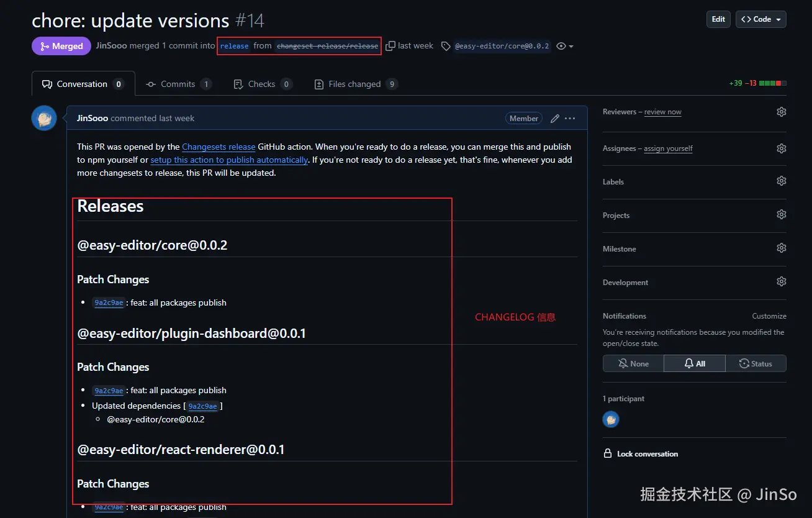The height and width of the screenshot is (518, 812).
Task: Switch to the Checks tab
Action: tap(263, 84)
